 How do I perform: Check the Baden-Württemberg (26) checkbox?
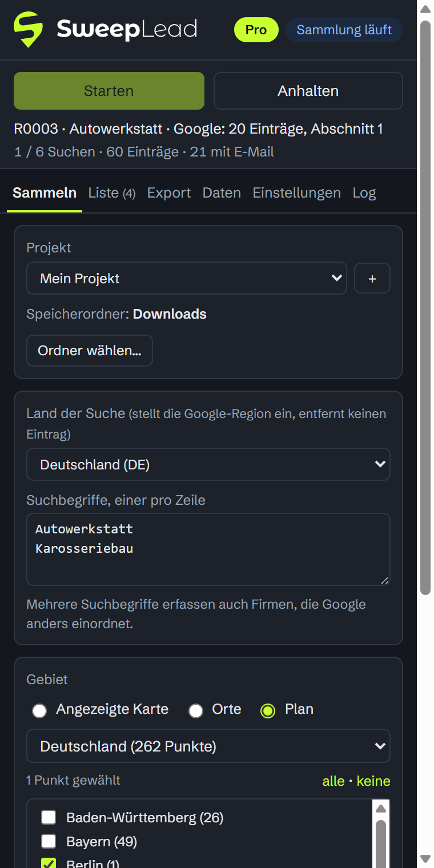[x=49, y=818]
